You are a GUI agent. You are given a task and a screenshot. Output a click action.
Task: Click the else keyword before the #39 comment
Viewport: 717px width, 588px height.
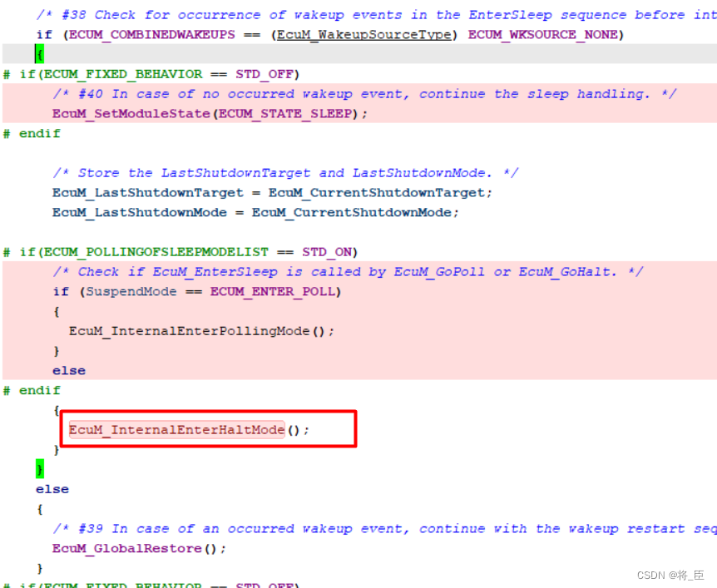click(52, 489)
